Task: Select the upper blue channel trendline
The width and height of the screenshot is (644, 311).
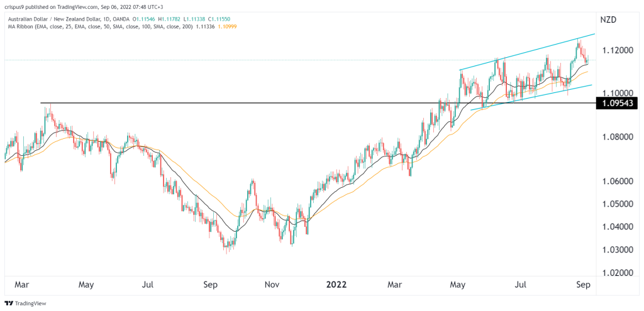Action: click(x=527, y=52)
